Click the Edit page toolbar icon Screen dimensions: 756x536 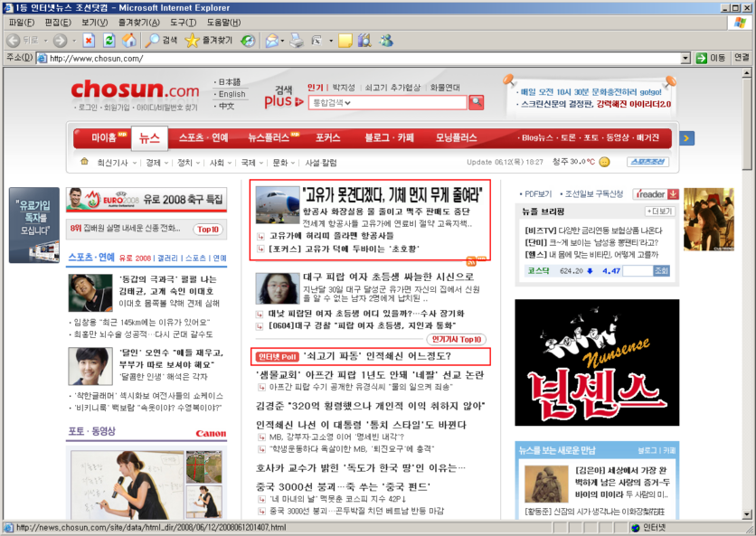pos(317,41)
